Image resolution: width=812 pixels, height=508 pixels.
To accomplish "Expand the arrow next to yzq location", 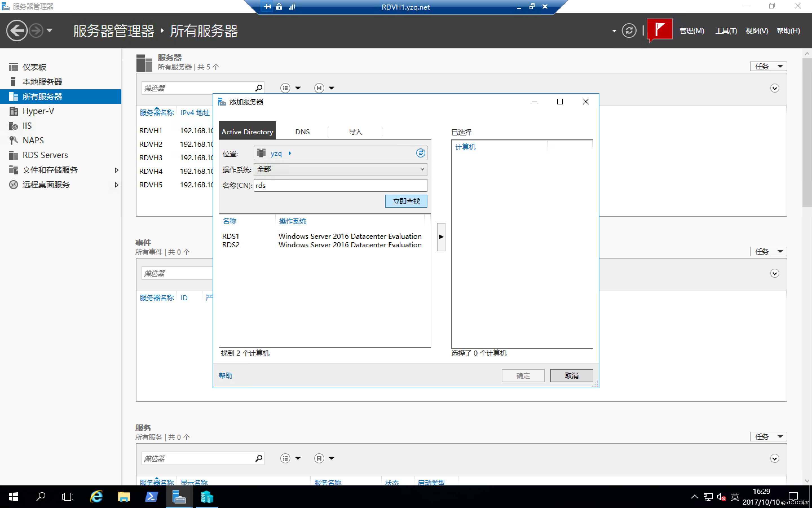I will (x=290, y=154).
